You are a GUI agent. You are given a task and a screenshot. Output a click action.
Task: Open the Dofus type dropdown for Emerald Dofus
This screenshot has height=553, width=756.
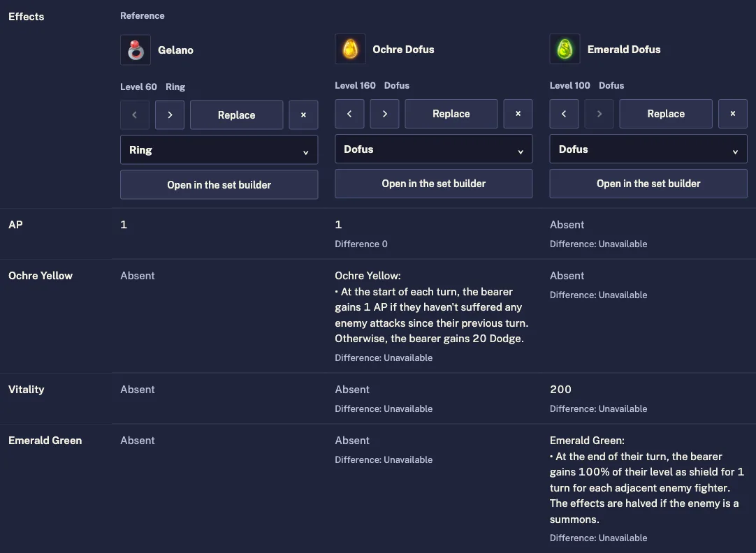coord(648,149)
